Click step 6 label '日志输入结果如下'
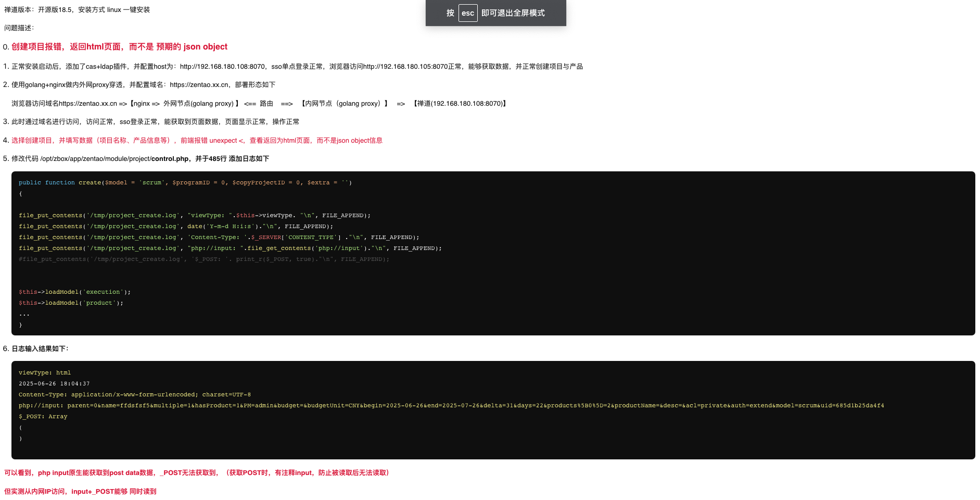Screen dimensions: 980x500 pos(39,349)
